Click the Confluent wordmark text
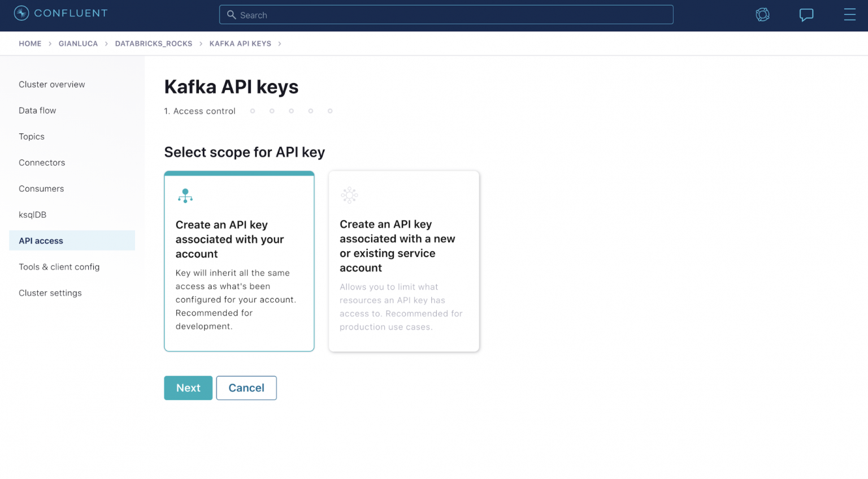Image resolution: width=868 pixels, height=479 pixels. click(x=71, y=13)
